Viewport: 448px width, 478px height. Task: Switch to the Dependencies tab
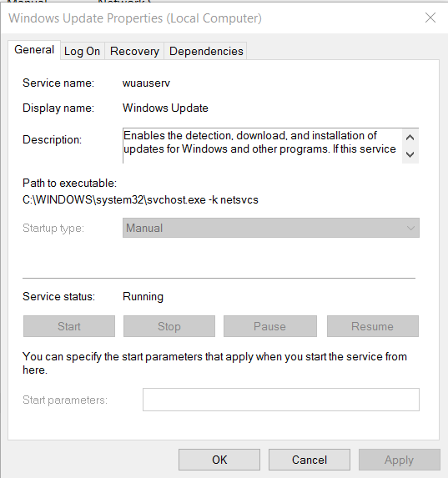pos(206,51)
